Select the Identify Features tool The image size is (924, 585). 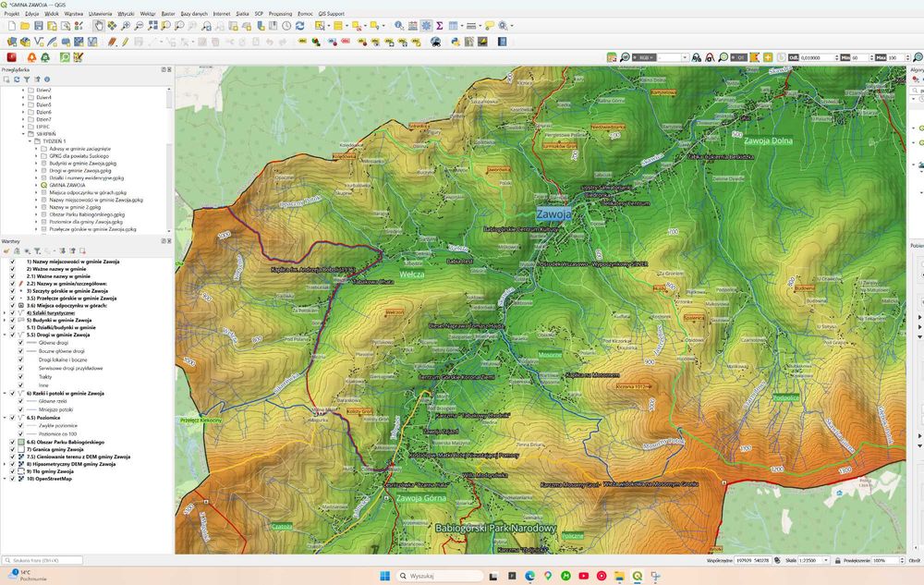pos(399,26)
